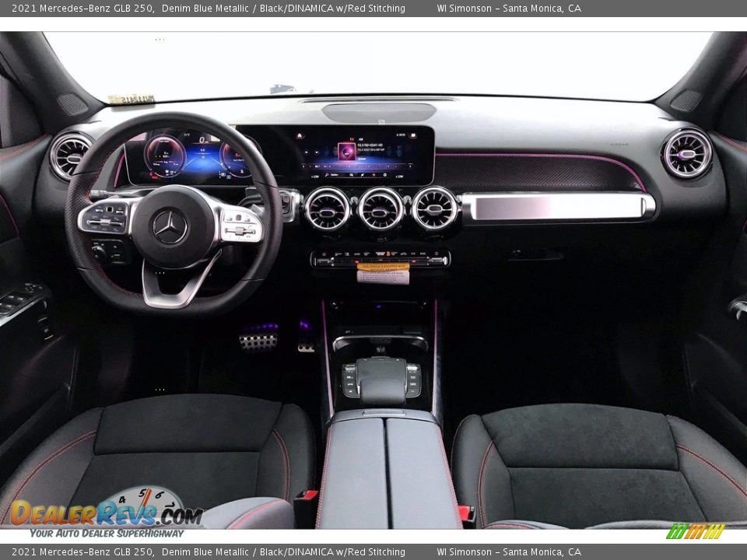Click the passenger-side red seat belt buckle
747x560 pixels.
(466, 516)
